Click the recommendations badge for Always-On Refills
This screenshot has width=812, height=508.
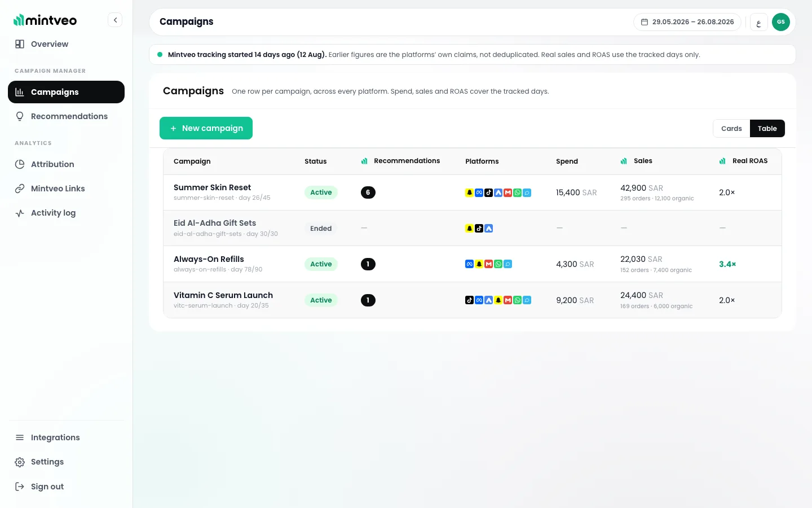click(368, 264)
